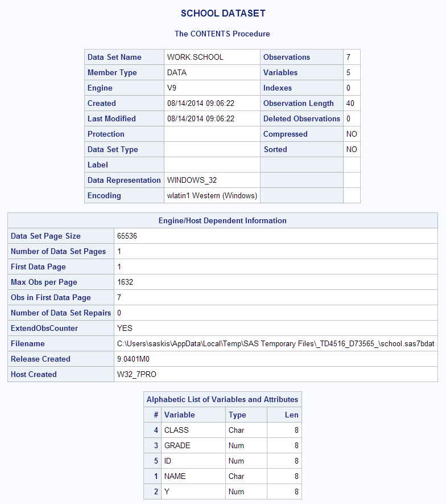Click the Variable column header
The width and height of the screenshot is (446, 504).
[x=180, y=415]
